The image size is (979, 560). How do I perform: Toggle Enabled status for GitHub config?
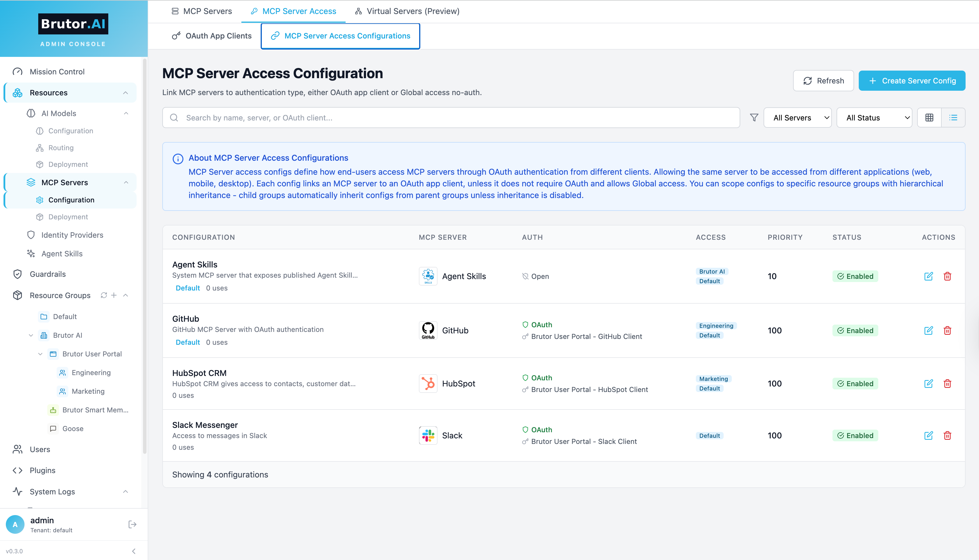coord(855,330)
